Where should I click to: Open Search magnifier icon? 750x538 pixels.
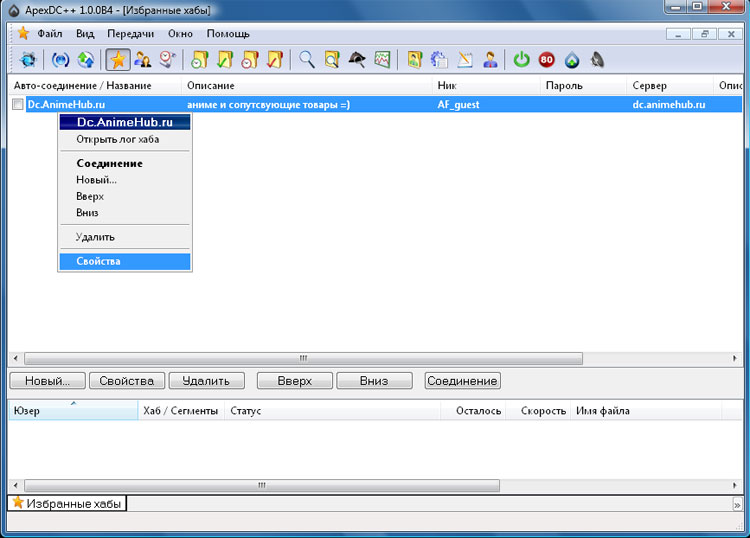pyautogui.click(x=307, y=60)
